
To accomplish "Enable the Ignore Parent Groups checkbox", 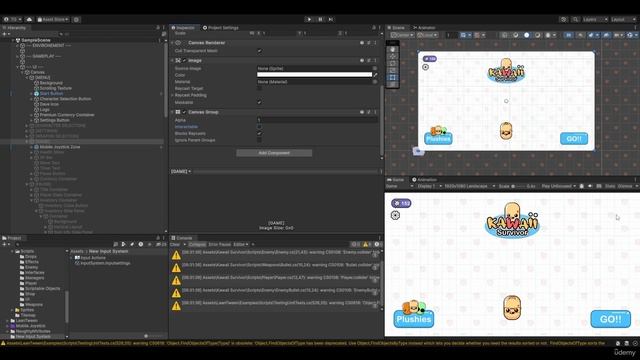I will point(259,140).
